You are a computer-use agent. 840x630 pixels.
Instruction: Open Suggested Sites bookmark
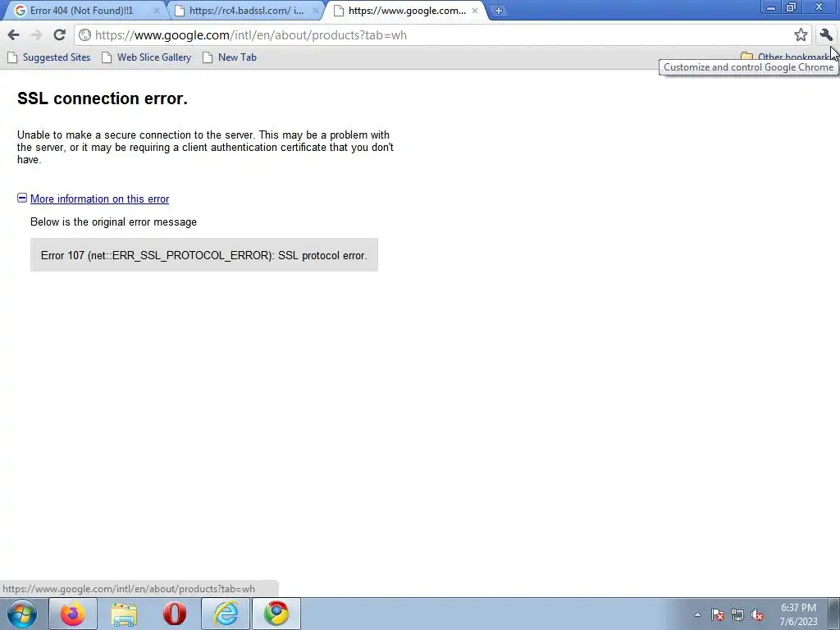(x=49, y=57)
